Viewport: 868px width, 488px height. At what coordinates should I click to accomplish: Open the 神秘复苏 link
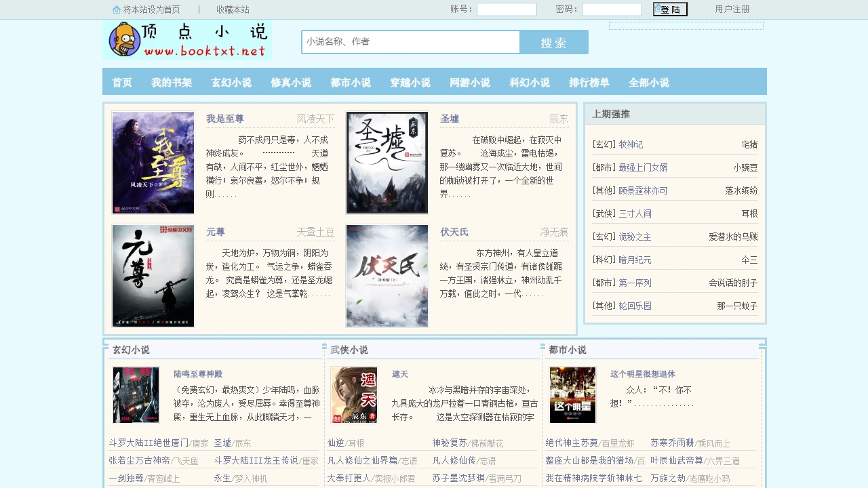[x=450, y=443]
